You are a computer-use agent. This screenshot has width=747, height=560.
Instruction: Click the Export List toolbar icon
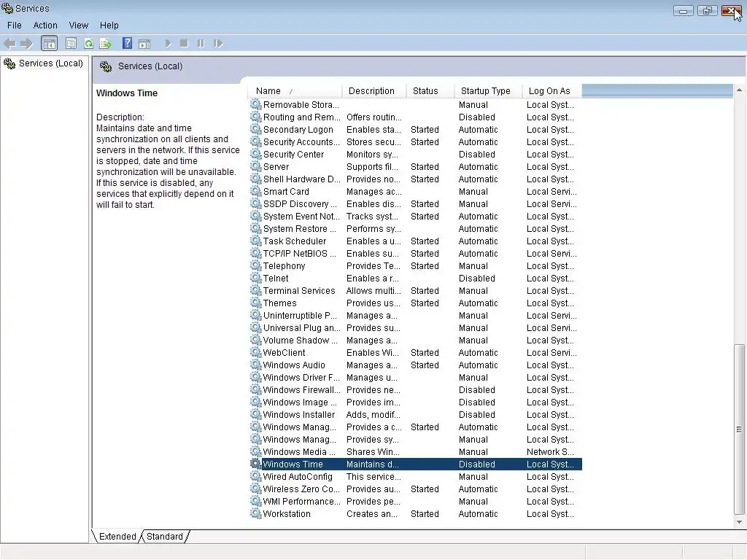105,44
